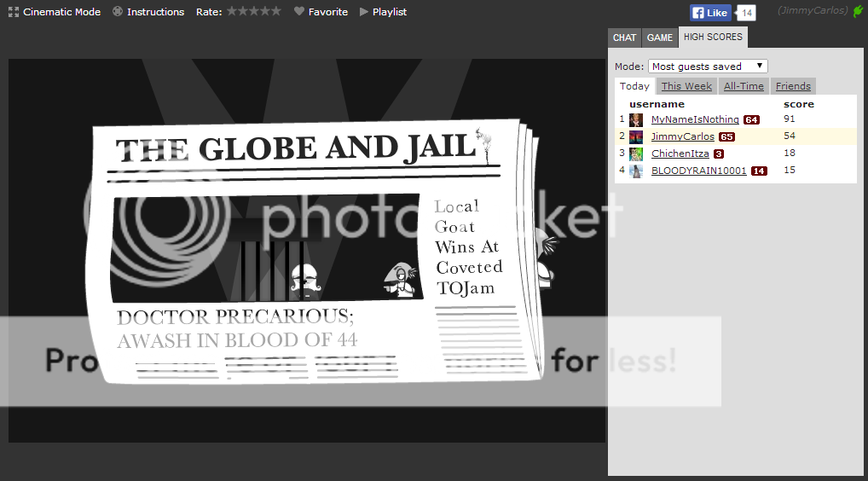Open ChichenItza profile link

coord(680,154)
